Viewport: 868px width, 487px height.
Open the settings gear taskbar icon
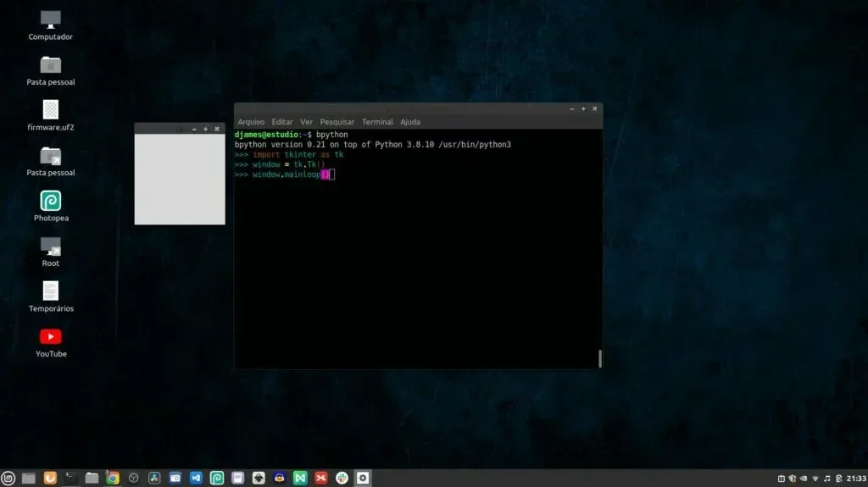[363, 479]
